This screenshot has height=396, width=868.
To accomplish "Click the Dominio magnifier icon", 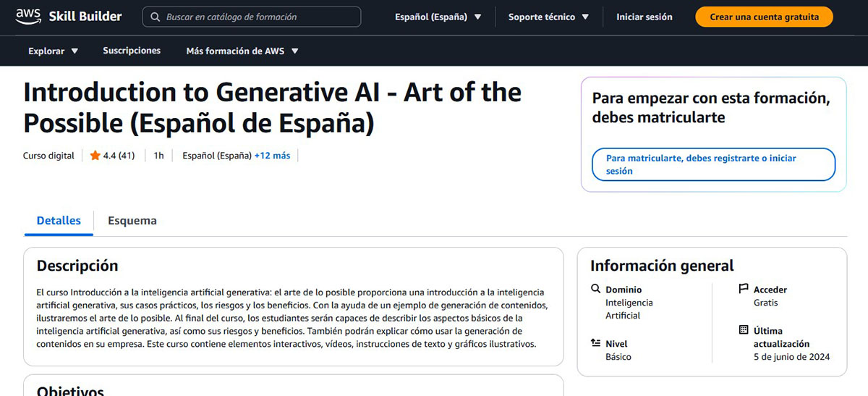I will 595,289.
